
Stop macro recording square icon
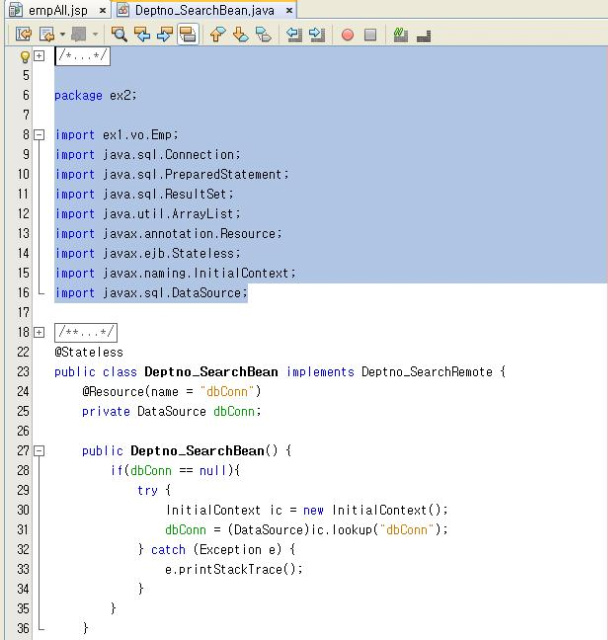[370, 35]
